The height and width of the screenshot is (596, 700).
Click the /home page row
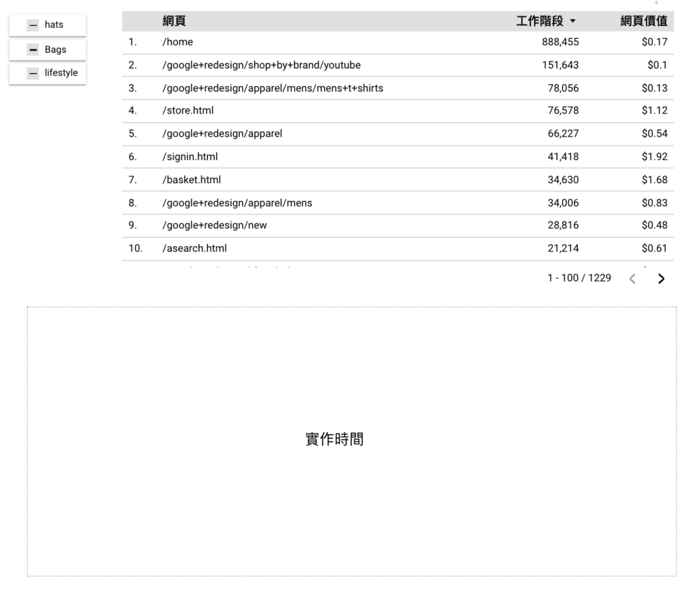178,42
